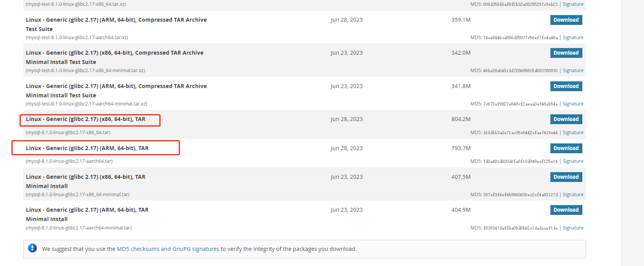Open Signature for mysql-8.1.0 aarch64-minimal.tar

coord(573,228)
